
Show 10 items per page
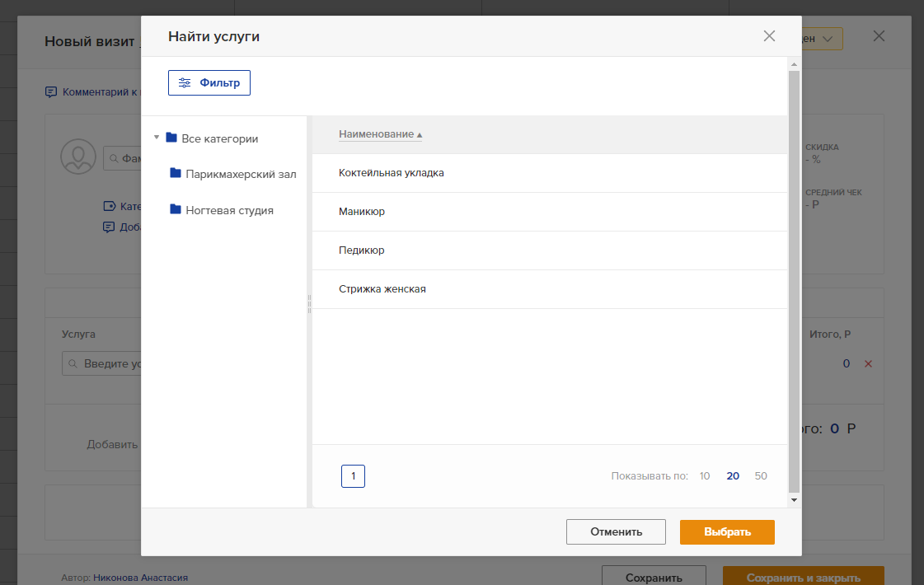point(705,476)
